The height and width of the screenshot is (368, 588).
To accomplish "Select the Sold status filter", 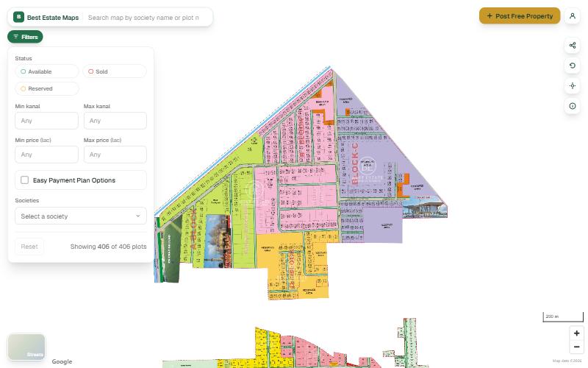I will pos(115,71).
